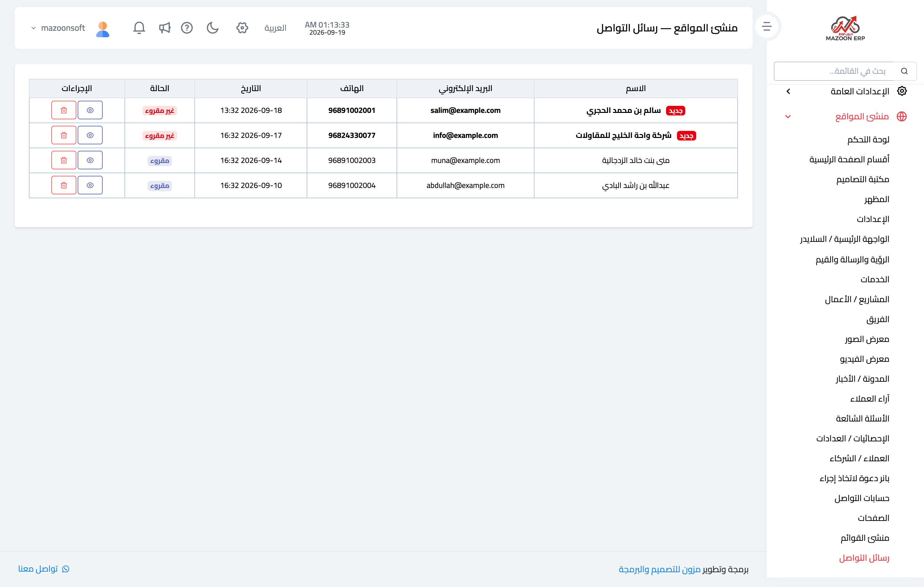Open بانر دعوة لاتخاذ إجراء item
Viewport: 924px width, 587px height.
point(855,479)
